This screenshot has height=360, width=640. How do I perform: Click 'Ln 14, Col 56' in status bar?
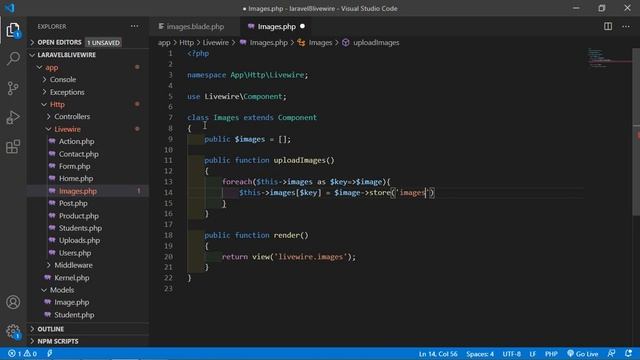(438, 354)
